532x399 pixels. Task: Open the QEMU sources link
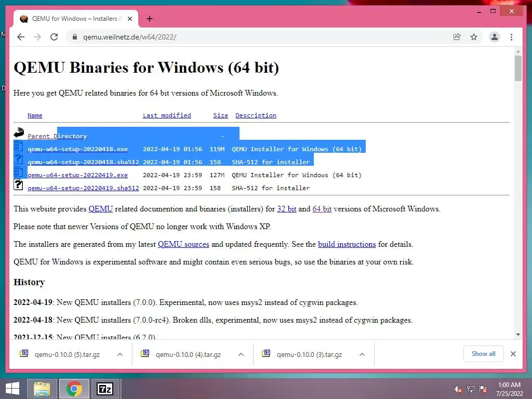tap(183, 244)
